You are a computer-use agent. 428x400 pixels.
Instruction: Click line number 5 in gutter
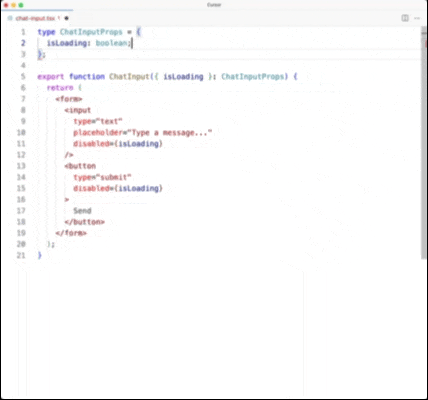click(23, 76)
